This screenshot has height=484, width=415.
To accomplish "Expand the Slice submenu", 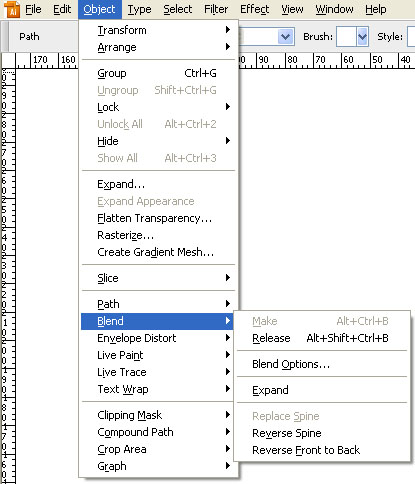I will 158,278.
